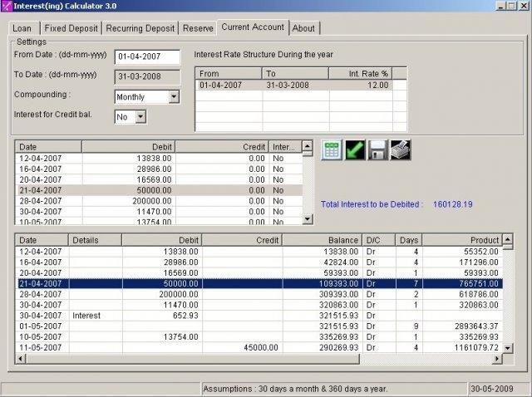Open the Fixed Deposit tab
532x397 pixels.
coord(69,28)
